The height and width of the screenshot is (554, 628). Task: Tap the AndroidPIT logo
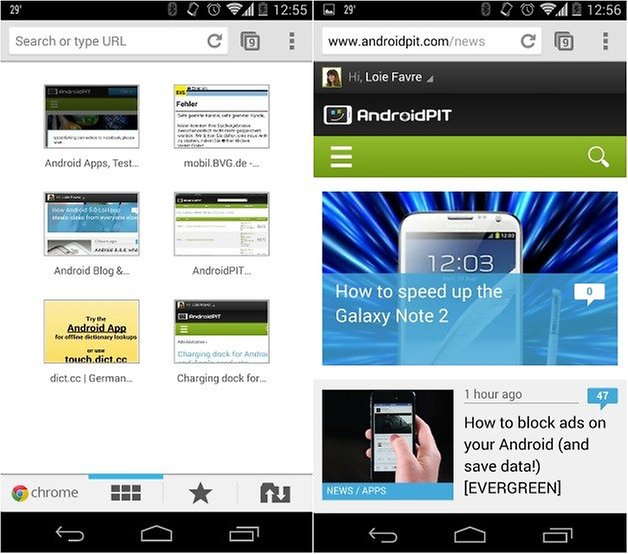387,115
